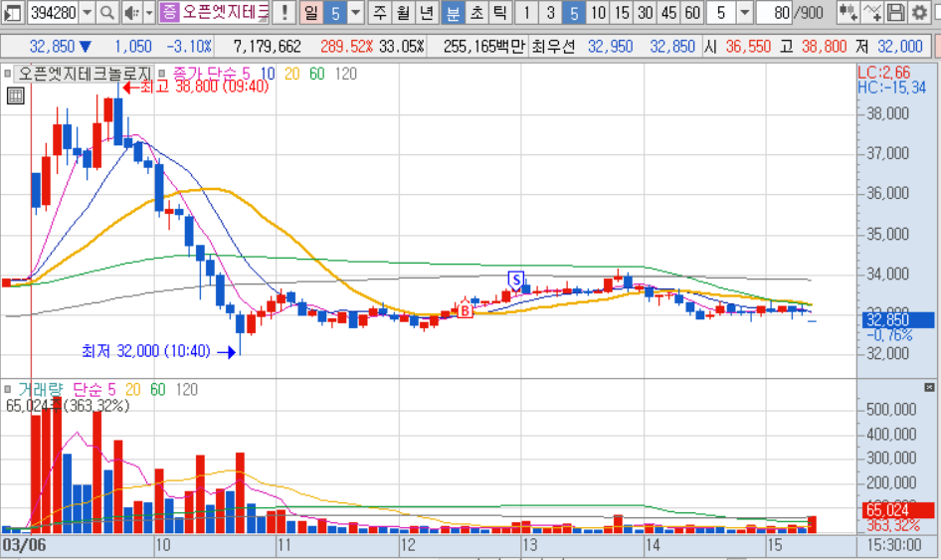Click the 거래량 volume legend label

click(x=40, y=390)
